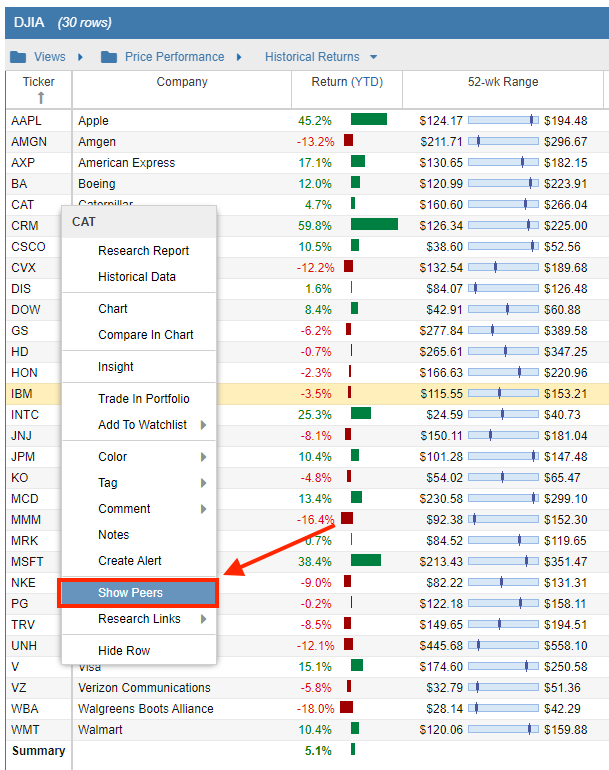Click the Verizon Communications company name
The height and width of the screenshot is (770, 609).
click(x=144, y=688)
